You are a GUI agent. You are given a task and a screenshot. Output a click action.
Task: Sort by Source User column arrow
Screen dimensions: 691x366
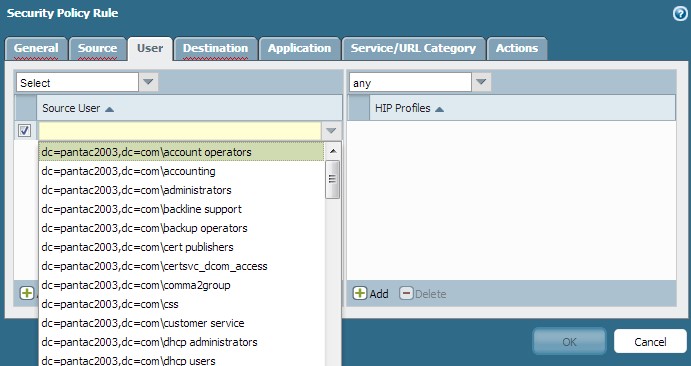(109, 109)
